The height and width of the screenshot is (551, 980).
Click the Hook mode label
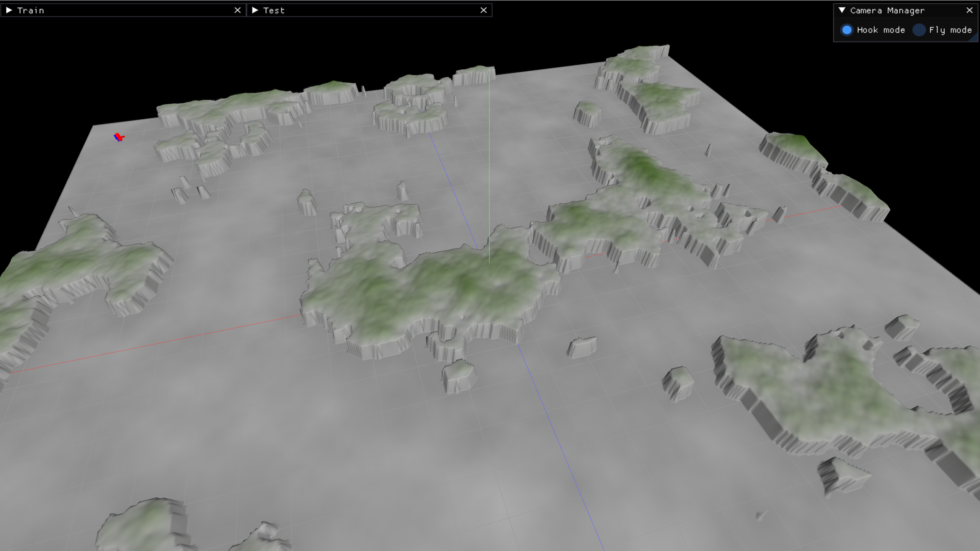(881, 30)
